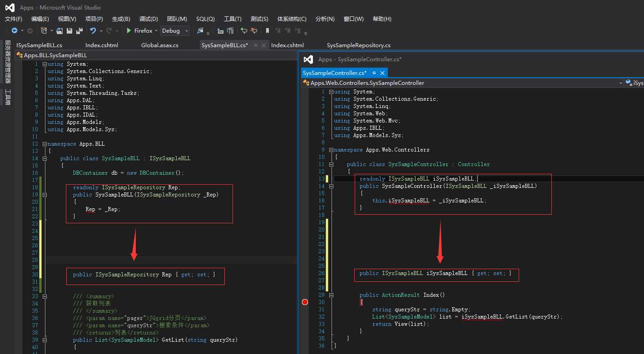
Task: Open the 项目(P) menu
Action: pyautogui.click(x=94, y=19)
